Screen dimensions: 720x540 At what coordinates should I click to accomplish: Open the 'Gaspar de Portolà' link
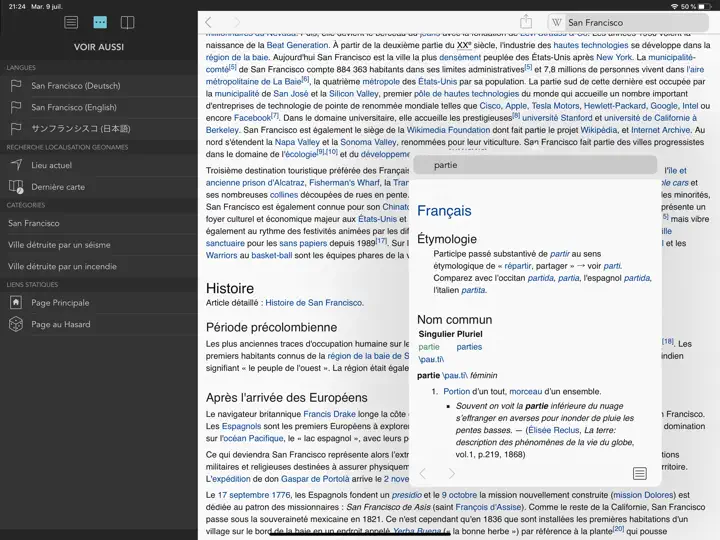click(x=315, y=479)
